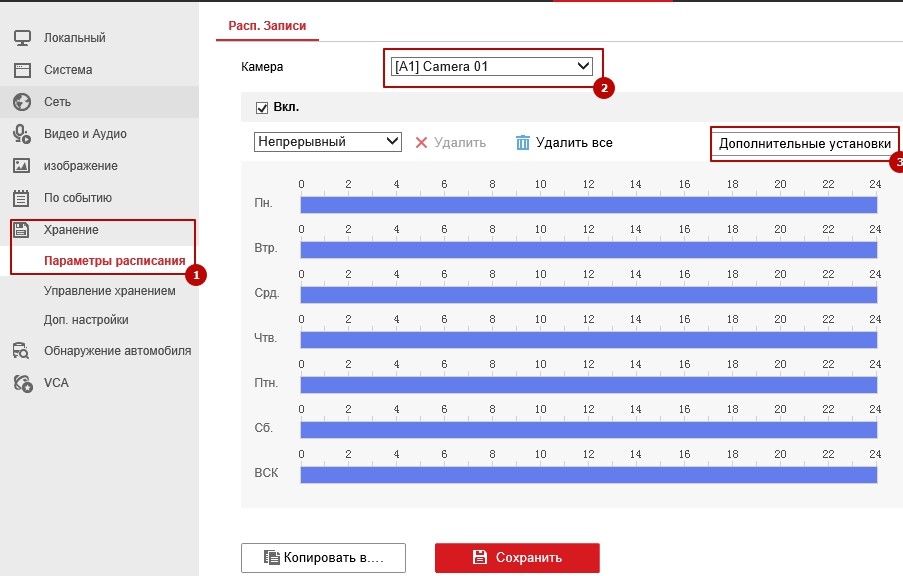Image resolution: width=903 pixels, height=576 pixels.
Task: Select the Image settings picture icon
Action: 22,166
